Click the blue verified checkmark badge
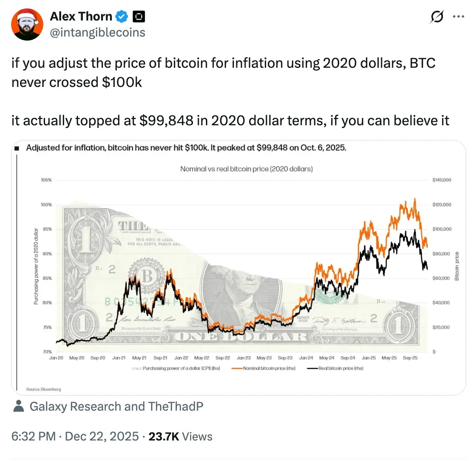Image resolution: width=476 pixels, height=461 pixels. tap(121, 16)
